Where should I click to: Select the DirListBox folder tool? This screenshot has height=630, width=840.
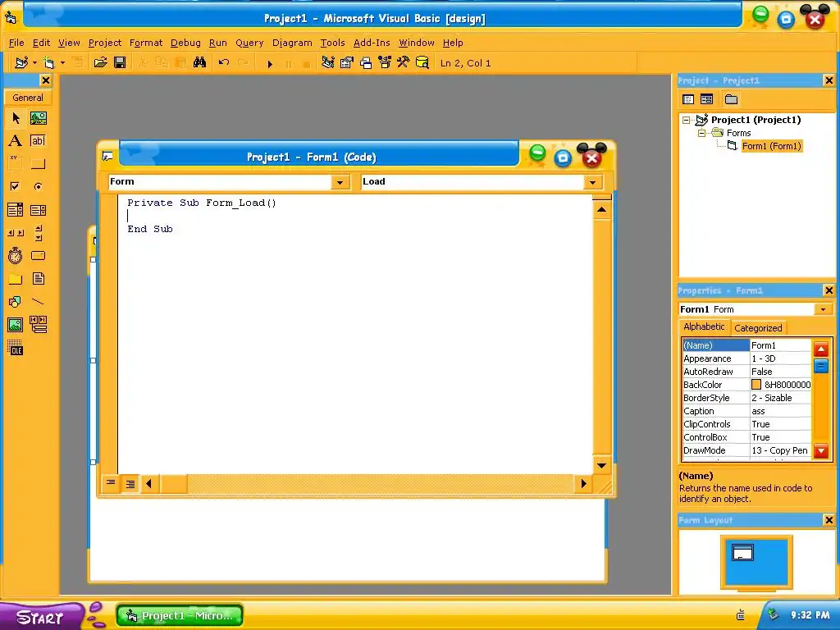[16, 279]
